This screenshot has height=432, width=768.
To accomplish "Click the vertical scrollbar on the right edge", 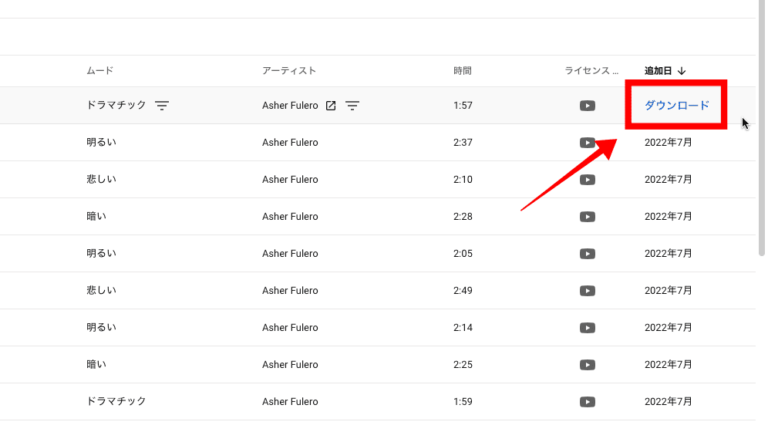I will click(762, 130).
